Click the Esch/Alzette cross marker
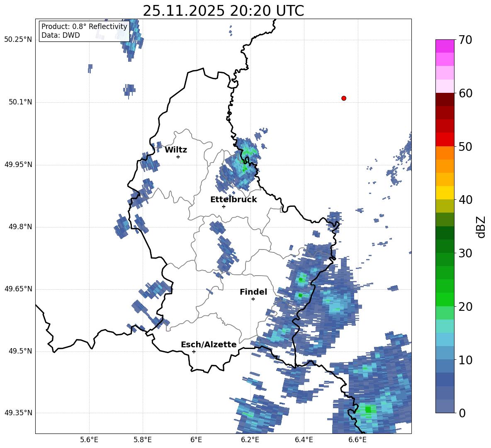 click(194, 351)
